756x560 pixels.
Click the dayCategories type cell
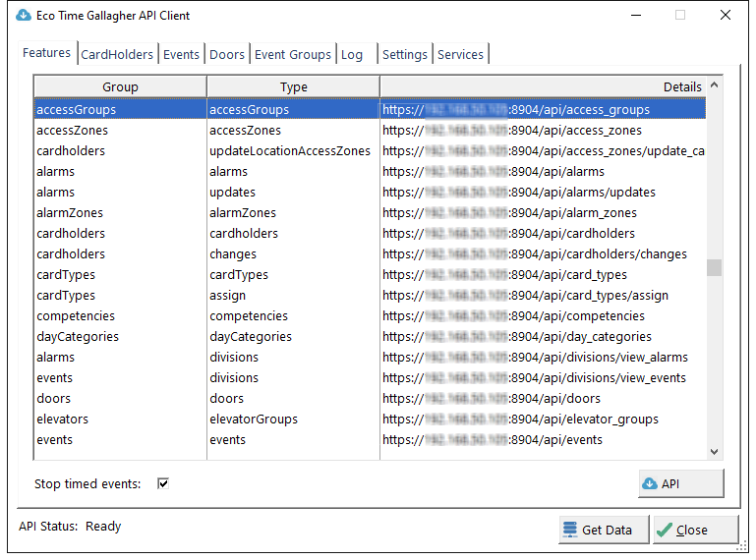294,336
